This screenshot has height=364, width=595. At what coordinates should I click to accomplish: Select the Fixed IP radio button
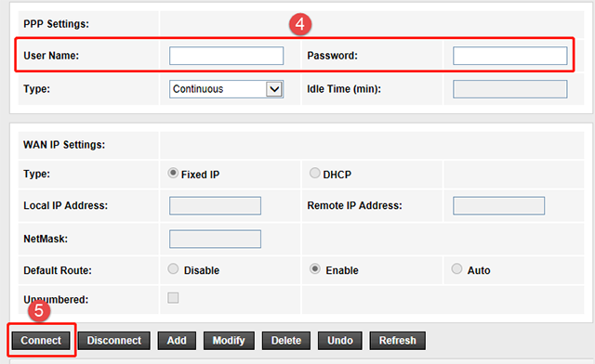pyautogui.click(x=173, y=174)
